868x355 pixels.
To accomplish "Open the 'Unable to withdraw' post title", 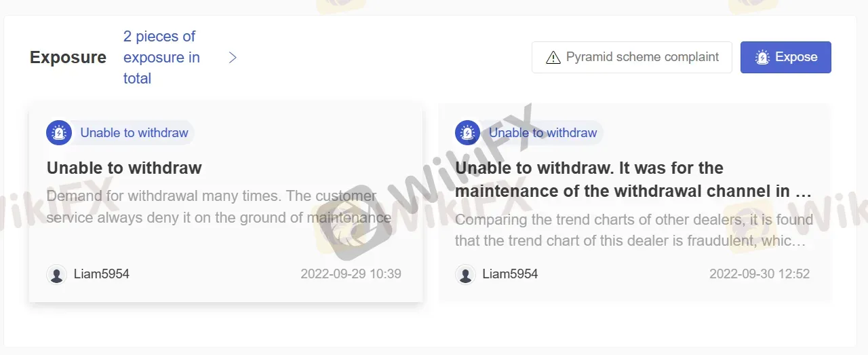I will tap(124, 168).
